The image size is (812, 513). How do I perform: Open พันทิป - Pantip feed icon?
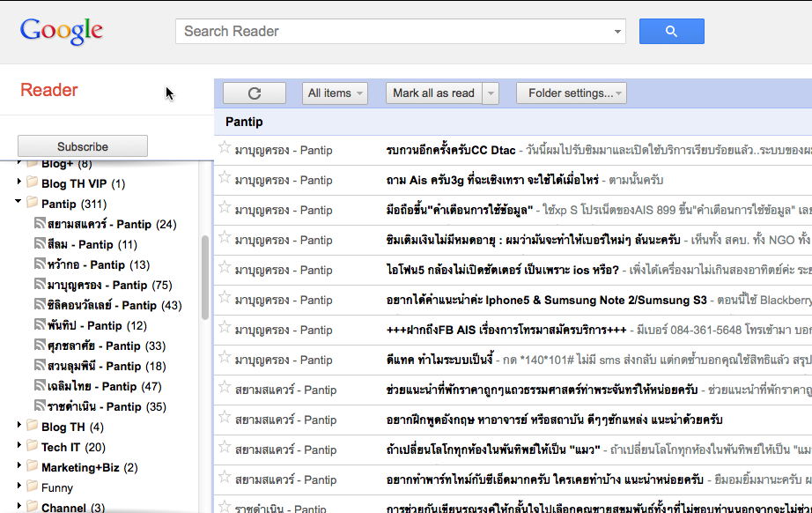coord(40,323)
